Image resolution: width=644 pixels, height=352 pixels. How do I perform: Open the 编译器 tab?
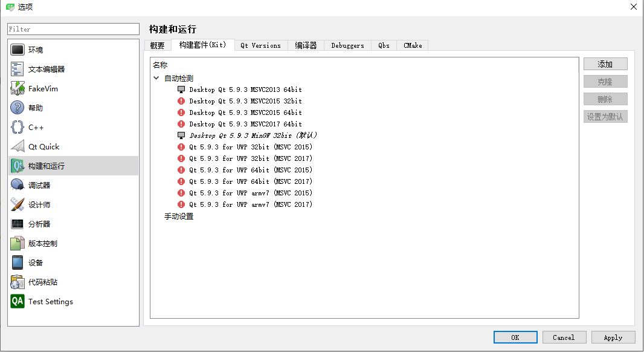pyautogui.click(x=306, y=45)
